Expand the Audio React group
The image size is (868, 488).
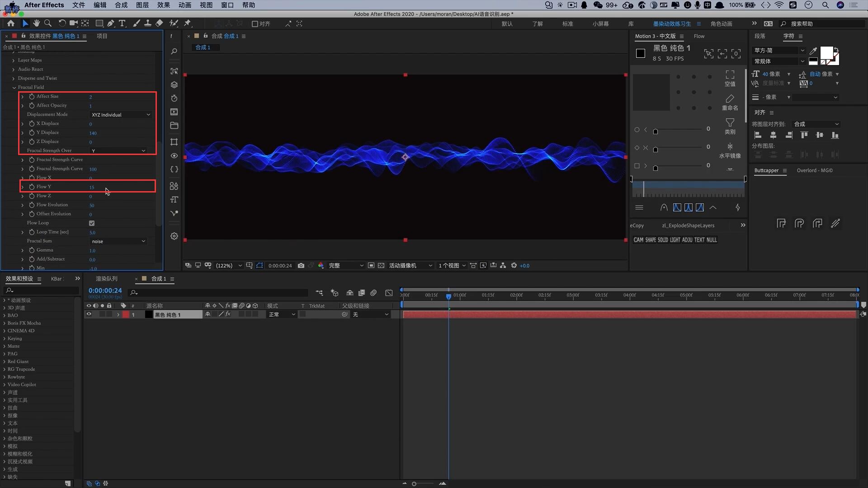[x=14, y=69]
